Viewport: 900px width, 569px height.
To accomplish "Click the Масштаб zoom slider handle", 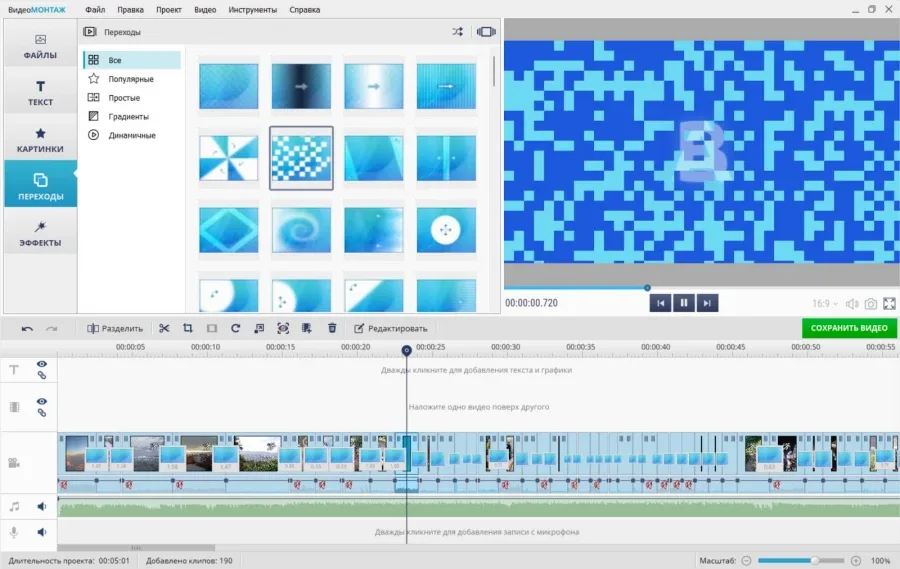I will [x=814, y=561].
